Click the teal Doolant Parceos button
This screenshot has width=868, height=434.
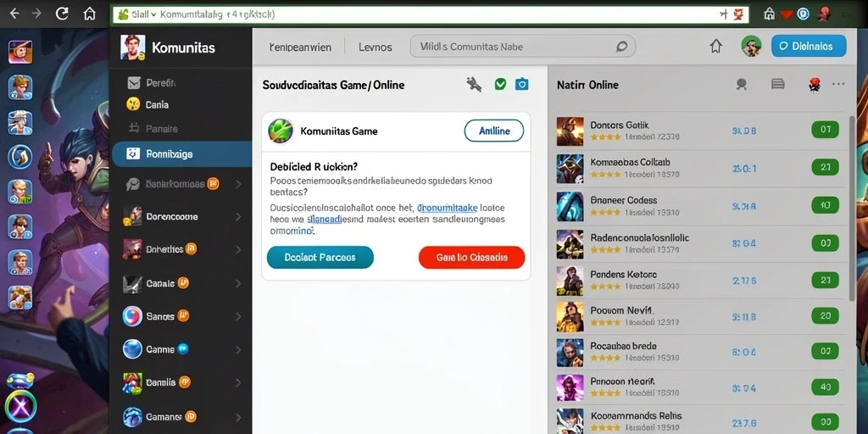coord(320,258)
